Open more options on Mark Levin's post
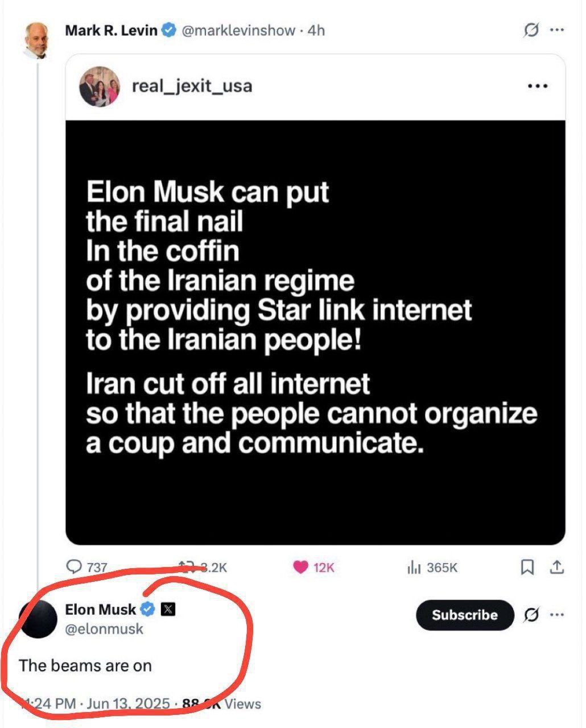Screen dimensions: 586x728 click(x=557, y=30)
